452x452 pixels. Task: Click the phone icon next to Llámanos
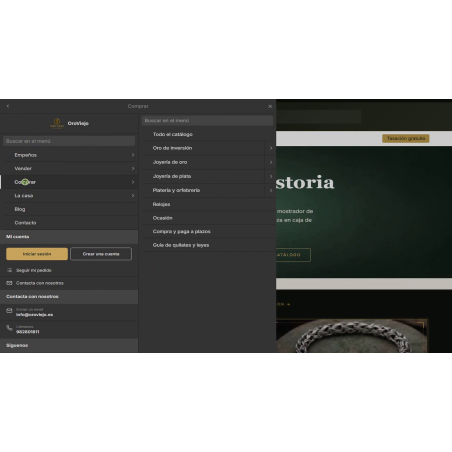(9, 328)
